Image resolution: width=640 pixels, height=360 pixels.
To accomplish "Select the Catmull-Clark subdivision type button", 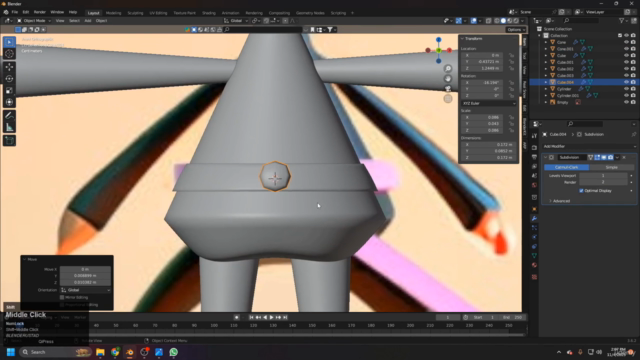I will pyautogui.click(x=567, y=167).
